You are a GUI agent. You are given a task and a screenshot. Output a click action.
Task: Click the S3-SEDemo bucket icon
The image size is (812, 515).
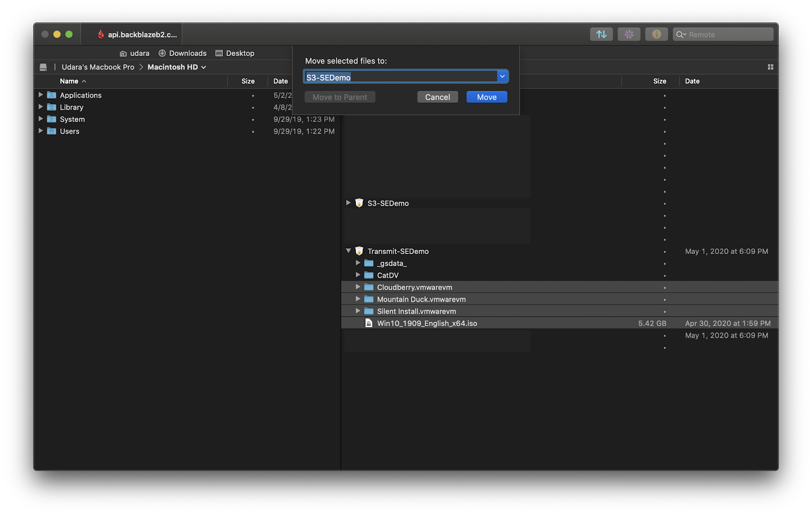(x=359, y=203)
